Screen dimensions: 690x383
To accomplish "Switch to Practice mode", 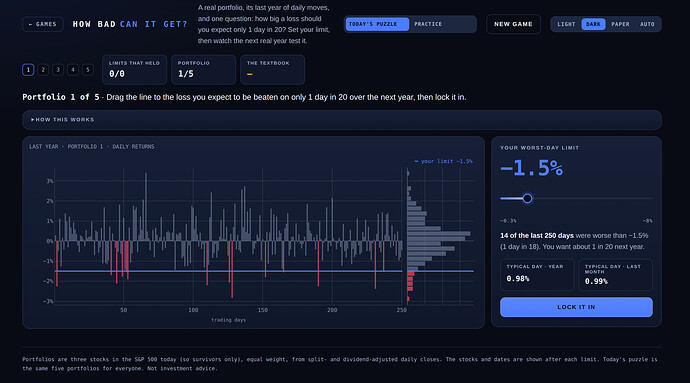I will pos(428,24).
